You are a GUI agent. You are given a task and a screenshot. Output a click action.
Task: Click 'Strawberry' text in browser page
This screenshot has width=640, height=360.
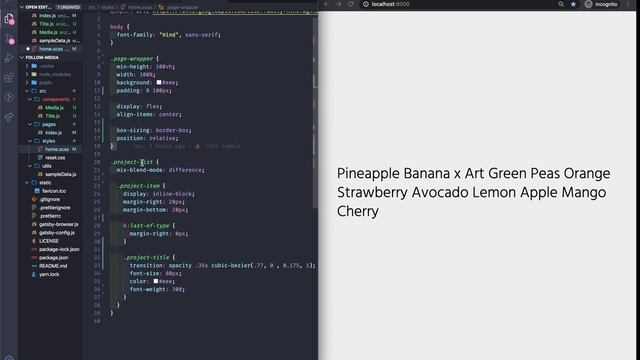click(372, 193)
